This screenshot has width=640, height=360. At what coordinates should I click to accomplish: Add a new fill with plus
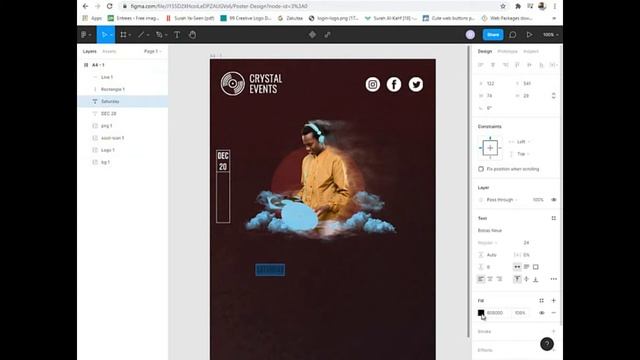pos(553,300)
